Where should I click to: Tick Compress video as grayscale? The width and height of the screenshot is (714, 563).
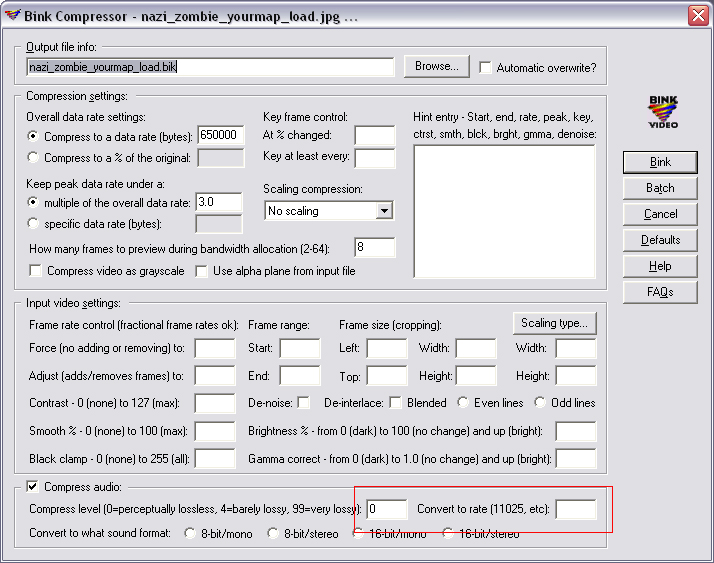point(36,271)
